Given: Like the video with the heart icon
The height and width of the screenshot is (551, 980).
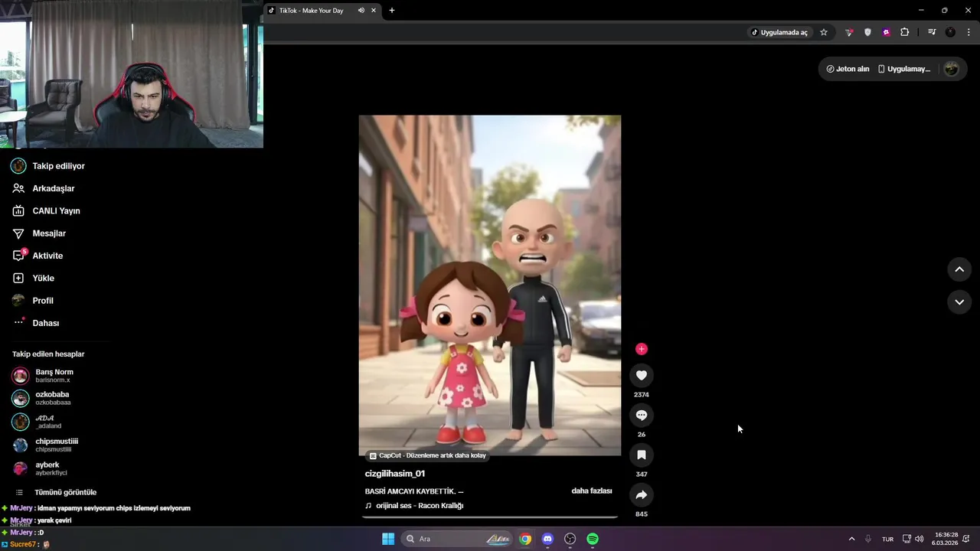Looking at the screenshot, I should click(x=642, y=375).
